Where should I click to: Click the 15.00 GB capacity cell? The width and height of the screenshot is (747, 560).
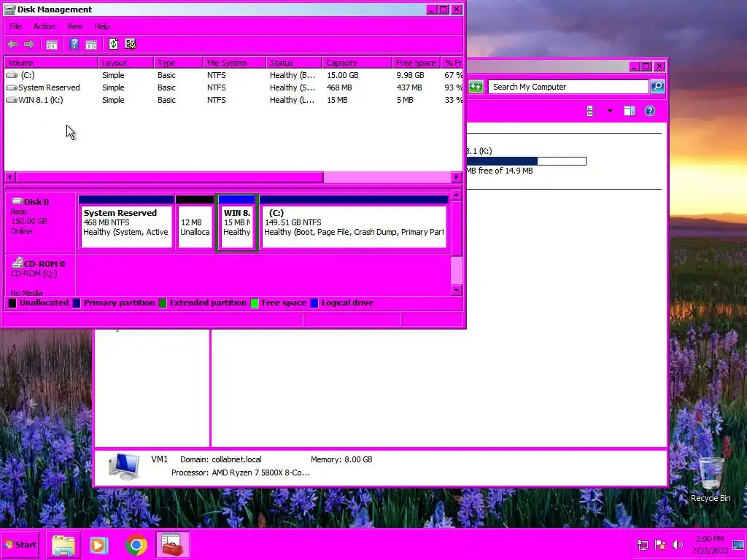343,75
